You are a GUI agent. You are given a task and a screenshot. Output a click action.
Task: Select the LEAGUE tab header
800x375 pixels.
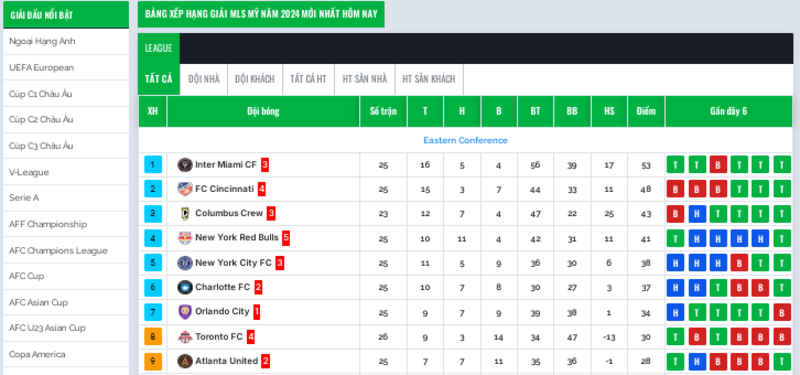tap(159, 48)
